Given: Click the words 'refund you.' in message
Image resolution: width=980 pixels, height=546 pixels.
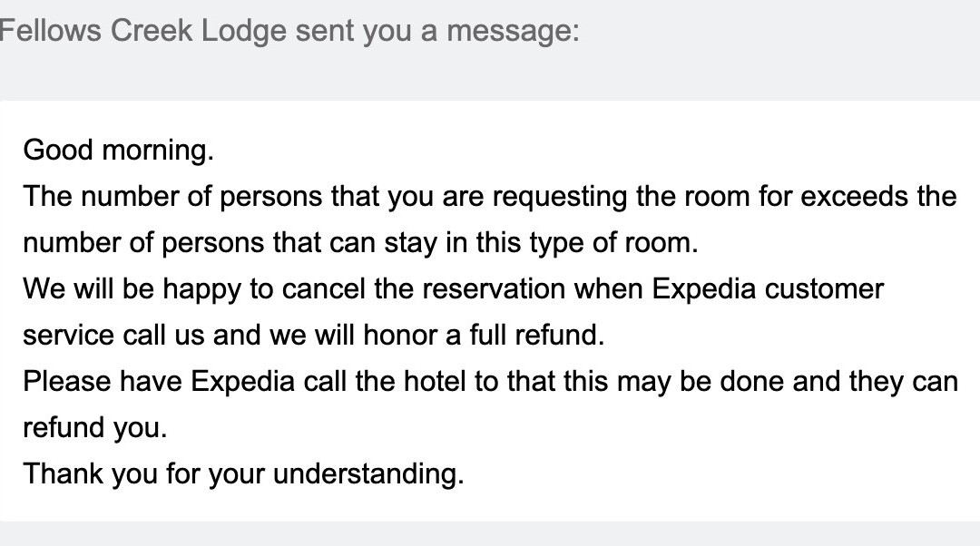Looking at the screenshot, I should tap(94, 428).
